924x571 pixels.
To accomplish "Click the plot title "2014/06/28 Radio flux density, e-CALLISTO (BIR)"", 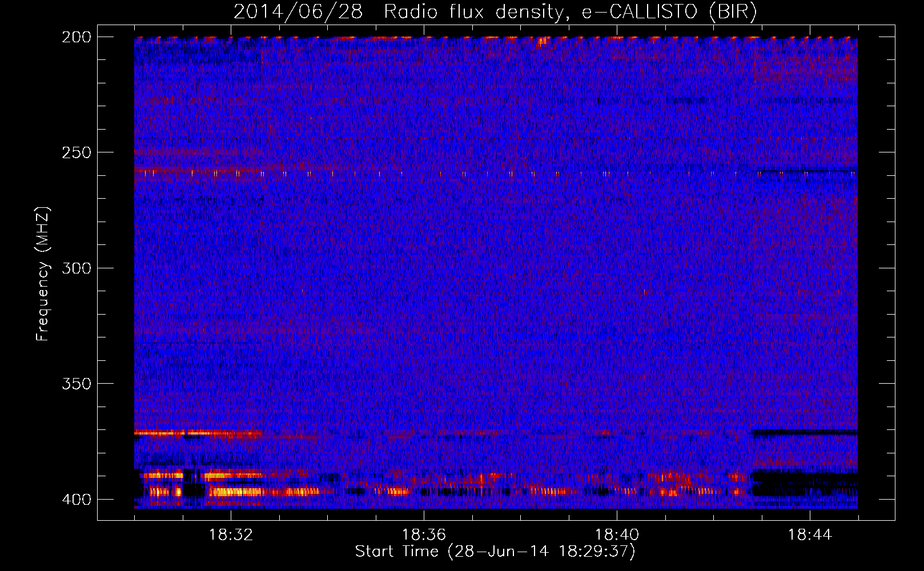I will (x=495, y=11).
